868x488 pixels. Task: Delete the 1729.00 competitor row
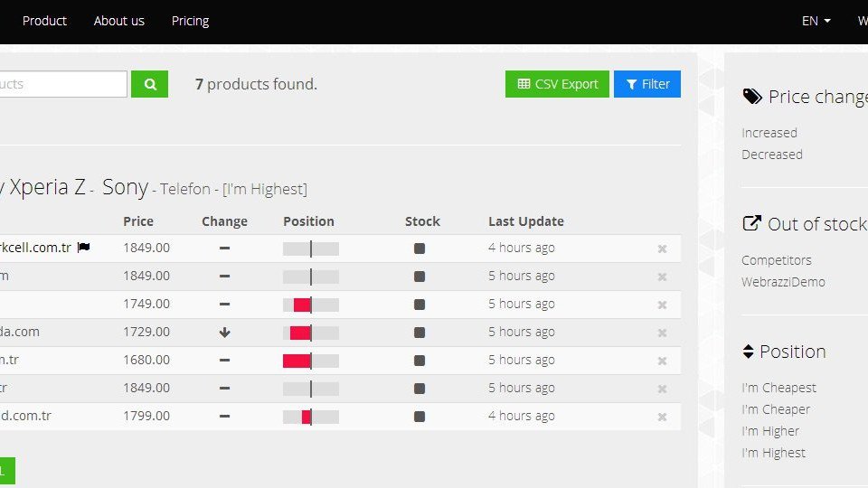pos(662,333)
